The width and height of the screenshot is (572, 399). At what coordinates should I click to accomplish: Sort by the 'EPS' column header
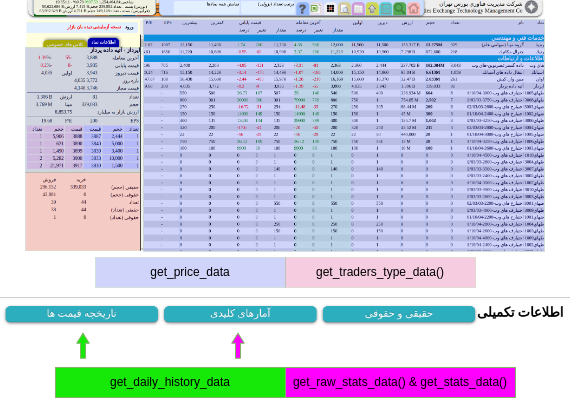(x=167, y=23)
